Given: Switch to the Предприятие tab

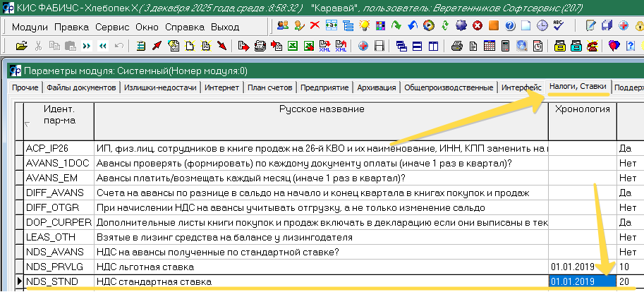Looking at the screenshot, I should pyautogui.click(x=324, y=87).
